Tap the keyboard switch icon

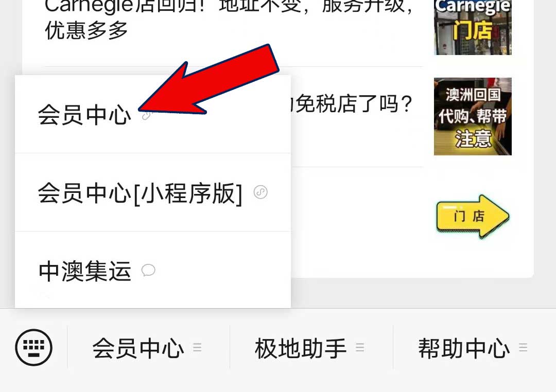[x=33, y=347]
